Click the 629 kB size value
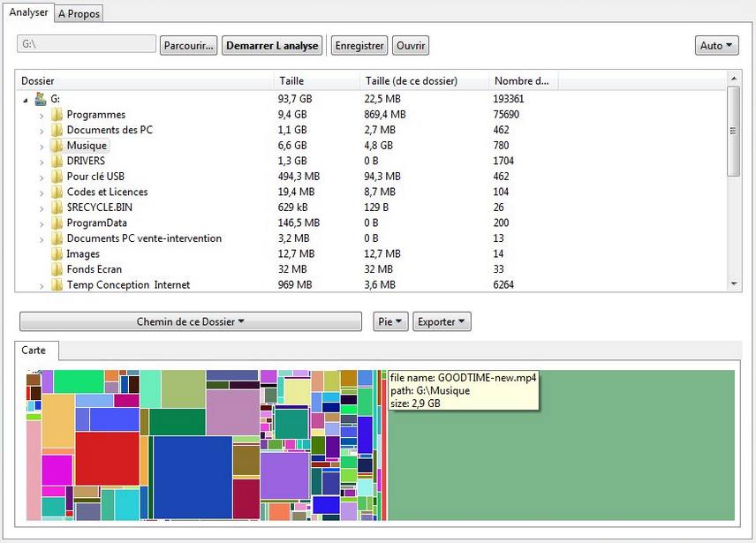Viewport: 756px width, 543px height. pyautogui.click(x=292, y=207)
